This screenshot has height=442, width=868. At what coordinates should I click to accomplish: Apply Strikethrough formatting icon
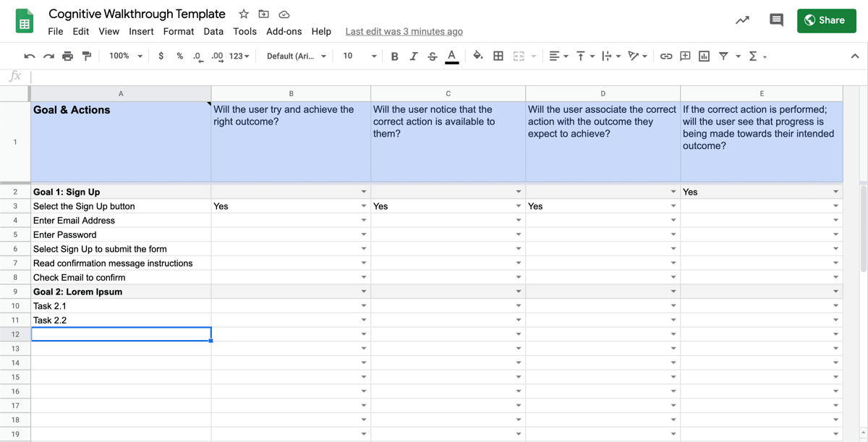click(x=433, y=56)
